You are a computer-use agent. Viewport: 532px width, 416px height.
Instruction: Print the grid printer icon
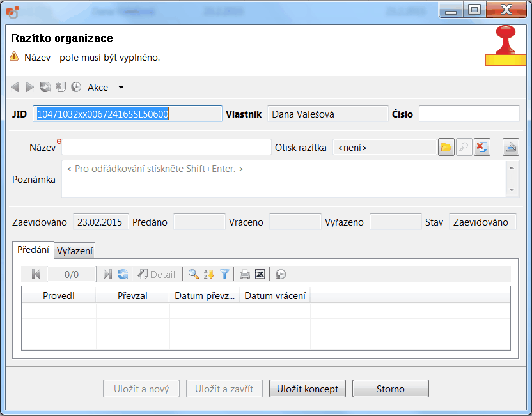[x=245, y=274]
